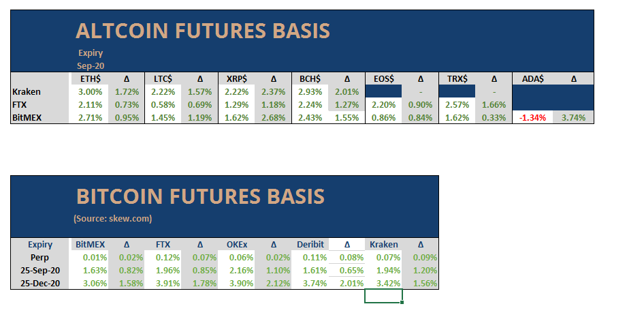Select the EOS$ header cell
The image size is (644, 317).
pos(383,79)
